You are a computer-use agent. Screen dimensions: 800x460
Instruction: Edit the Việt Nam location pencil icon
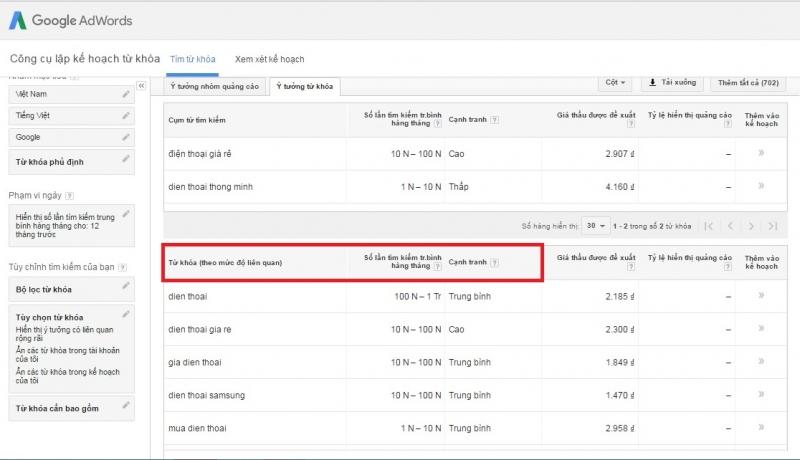(126, 94)
